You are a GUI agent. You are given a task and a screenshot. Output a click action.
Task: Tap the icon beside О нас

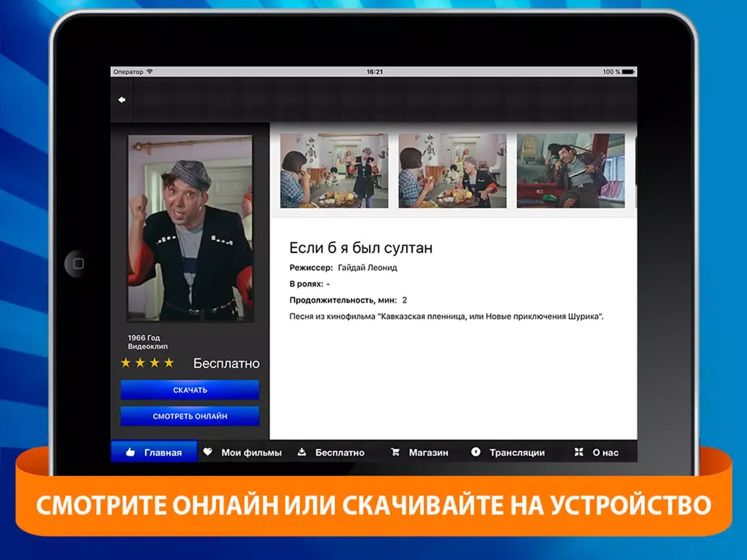(579, 452)
